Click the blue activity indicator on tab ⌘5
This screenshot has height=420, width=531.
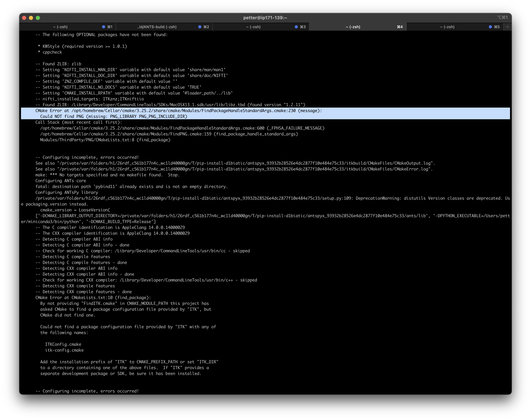[490, 27]
